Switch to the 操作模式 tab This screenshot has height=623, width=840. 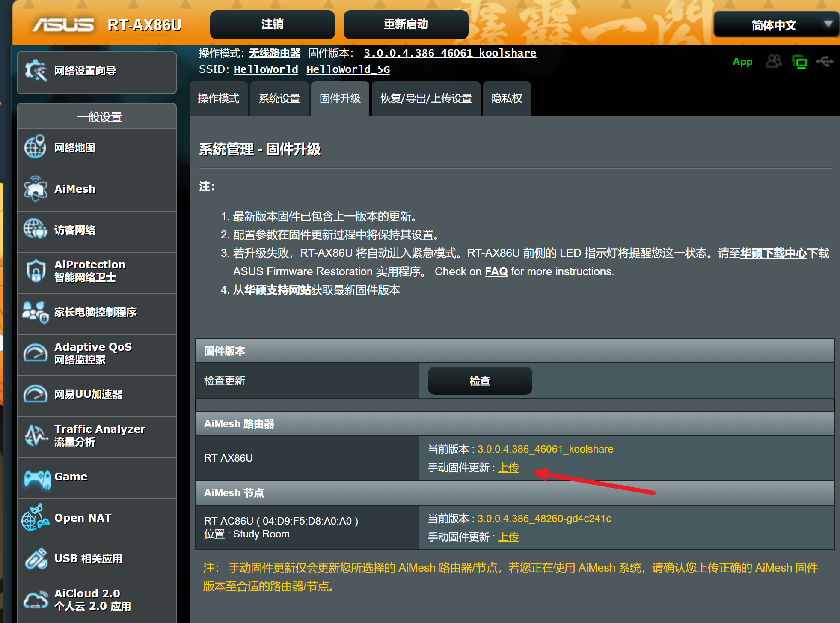(x=219, y=98)
